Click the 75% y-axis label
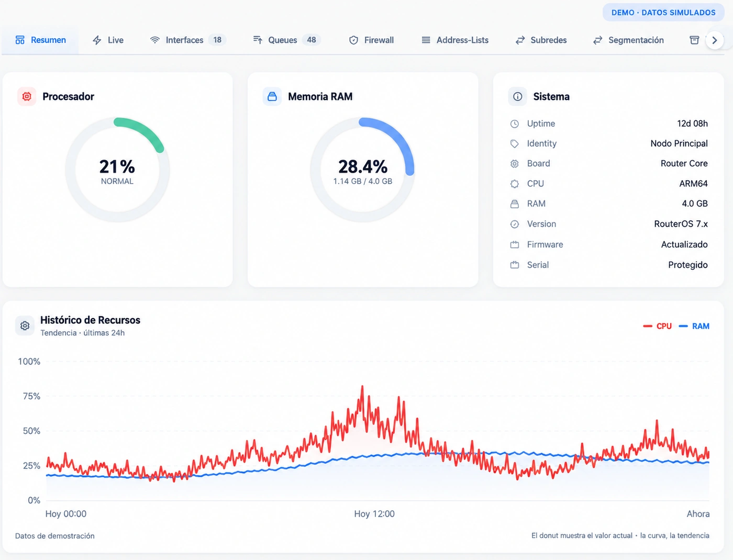The image size is (733, 560). [x=31, y=396]
